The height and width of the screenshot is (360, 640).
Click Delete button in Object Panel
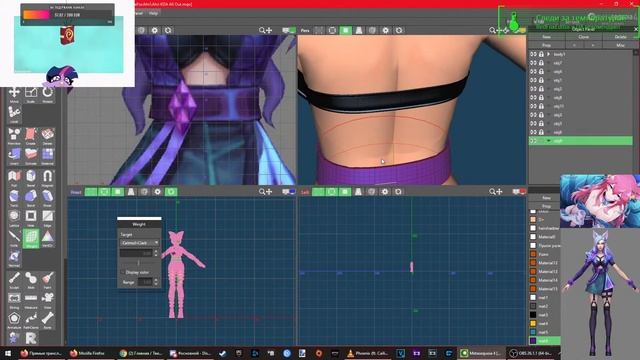click(x=620, y=37)
